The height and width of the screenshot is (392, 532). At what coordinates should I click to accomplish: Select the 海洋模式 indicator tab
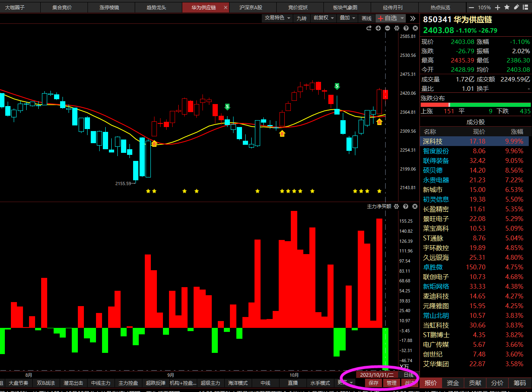(x=238, y=383)
